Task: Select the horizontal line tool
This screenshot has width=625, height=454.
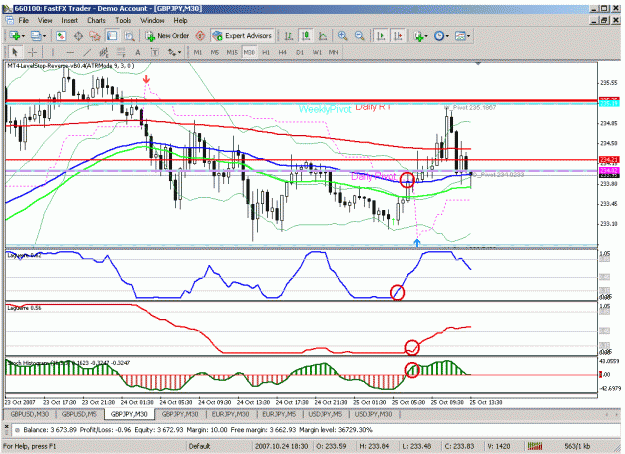Action: coord(70,52)
